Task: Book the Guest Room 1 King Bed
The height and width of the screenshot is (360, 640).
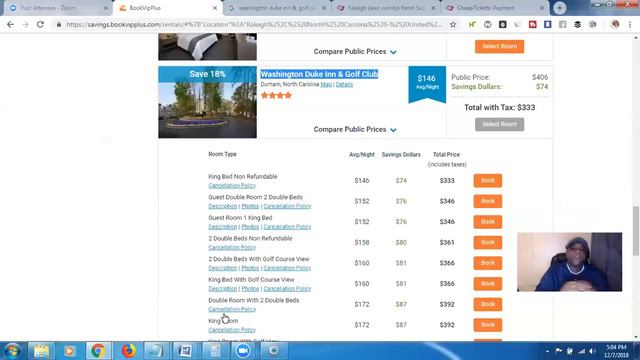Action: coord(488,222)
